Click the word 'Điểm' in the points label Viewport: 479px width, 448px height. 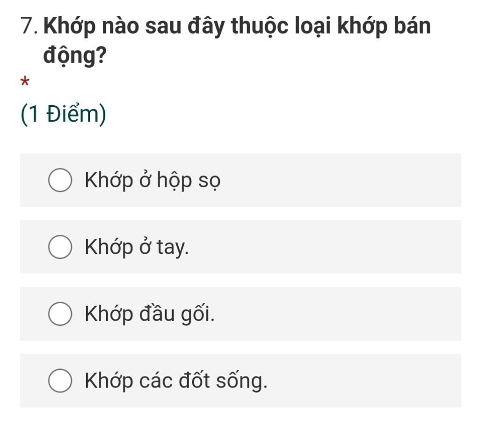click(73, 115)
